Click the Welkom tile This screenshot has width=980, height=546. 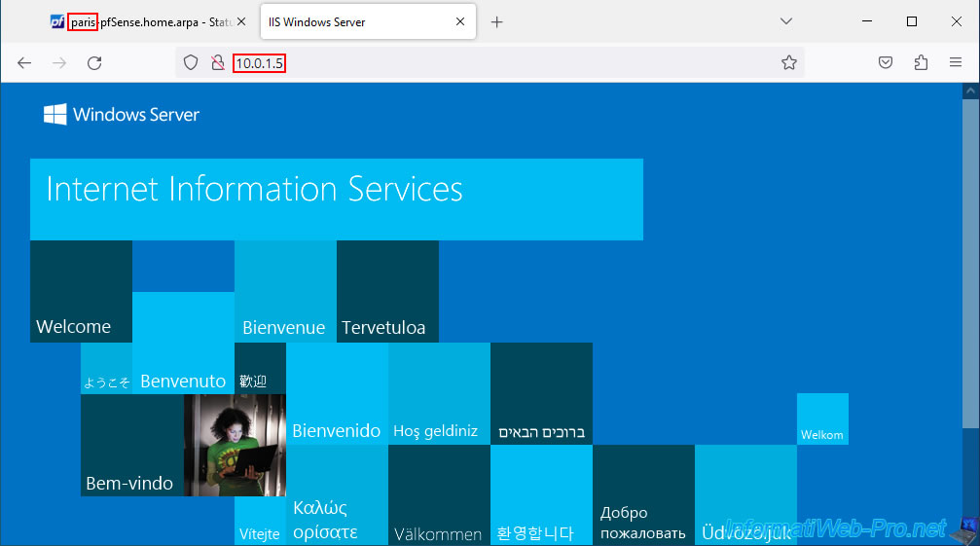[822, 419]
